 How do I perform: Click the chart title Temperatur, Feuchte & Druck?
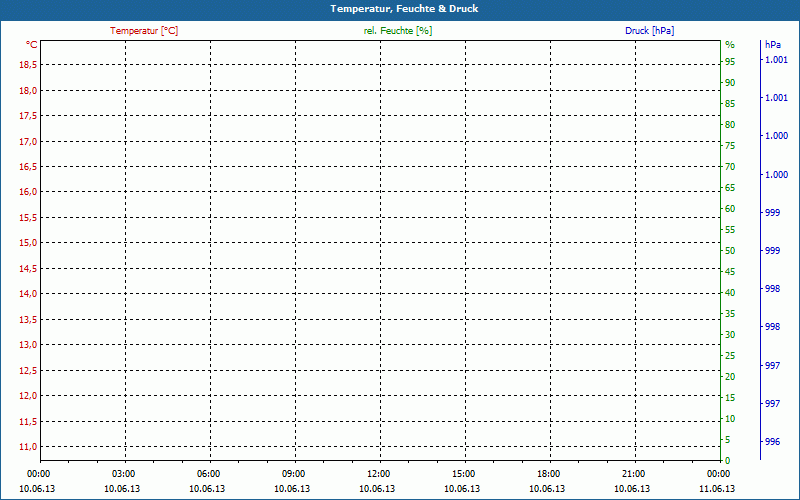click(404, 9)
